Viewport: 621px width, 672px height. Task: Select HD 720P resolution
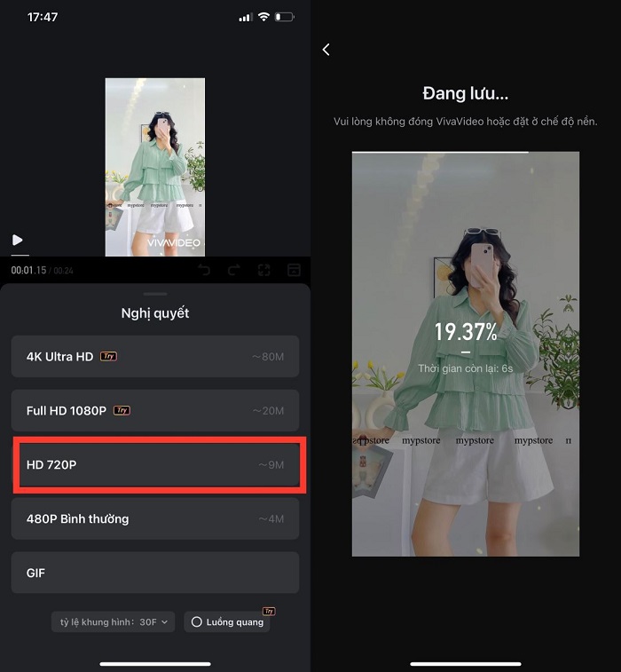click(155, 465)
